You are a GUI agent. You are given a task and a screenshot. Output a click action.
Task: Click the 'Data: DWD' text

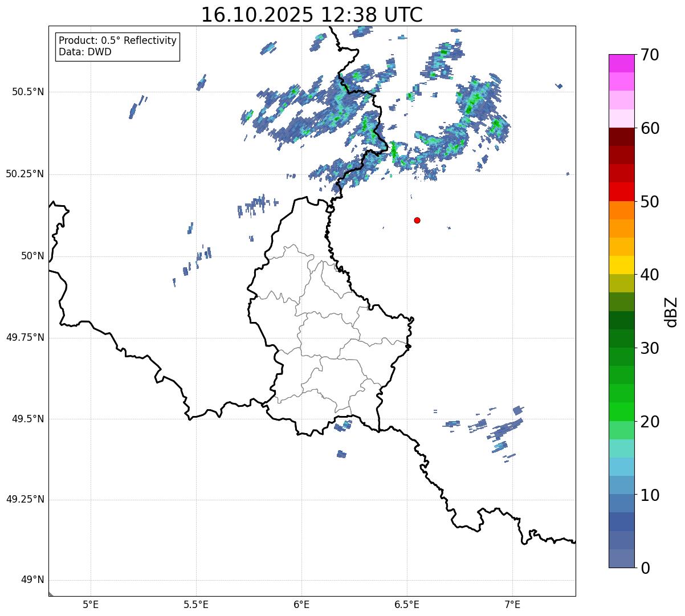click(x=85, y=52)
